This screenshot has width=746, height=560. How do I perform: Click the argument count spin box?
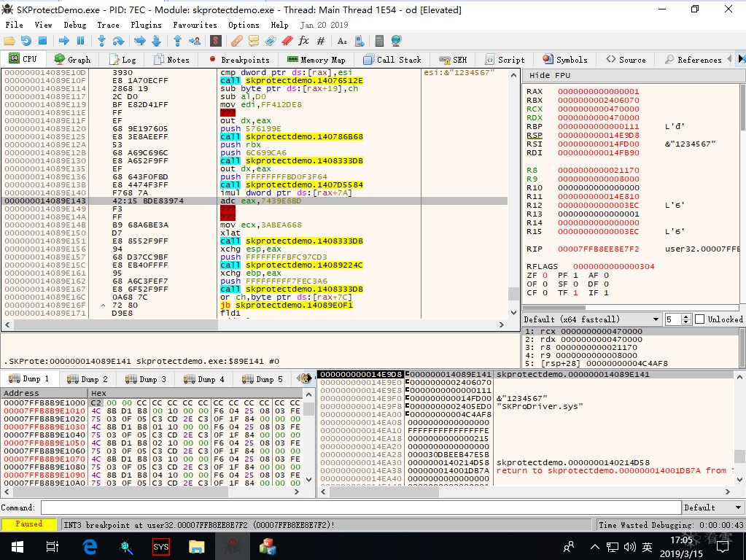pos(677,319)
